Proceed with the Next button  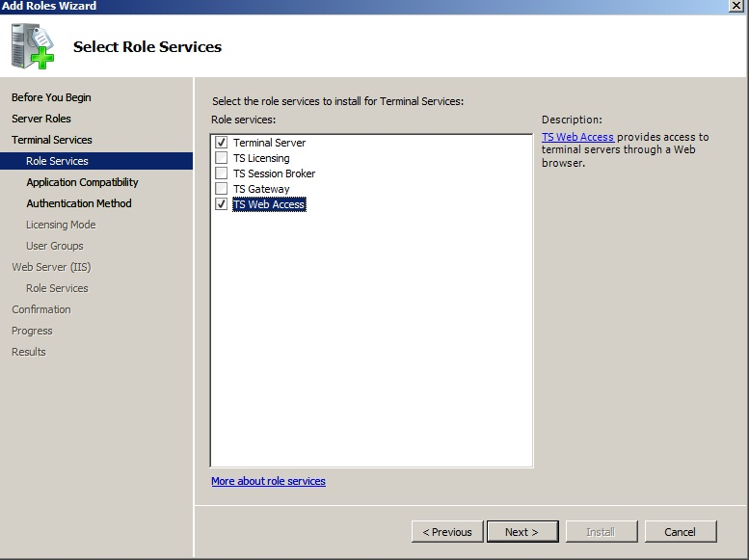click(522, 531)
